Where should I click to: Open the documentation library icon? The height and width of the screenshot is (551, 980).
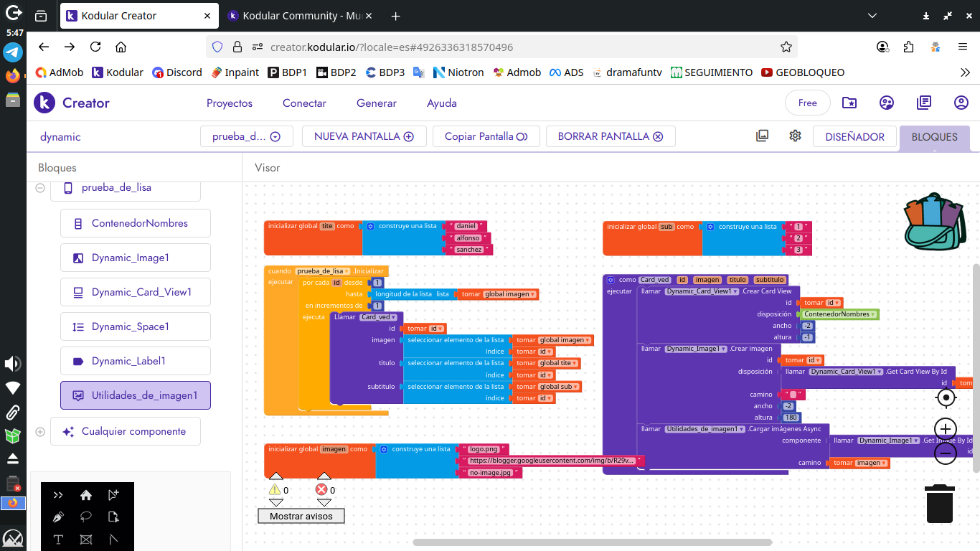tap(924, 103)
